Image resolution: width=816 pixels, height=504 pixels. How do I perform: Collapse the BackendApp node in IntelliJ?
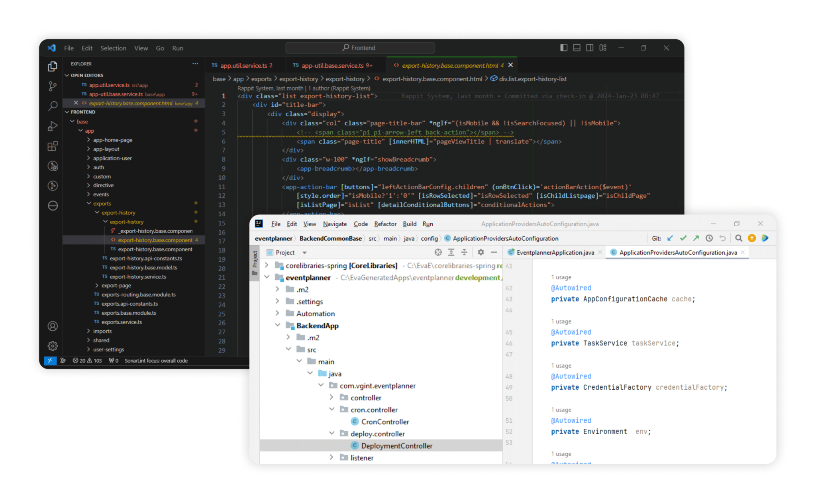pos(278,325)
